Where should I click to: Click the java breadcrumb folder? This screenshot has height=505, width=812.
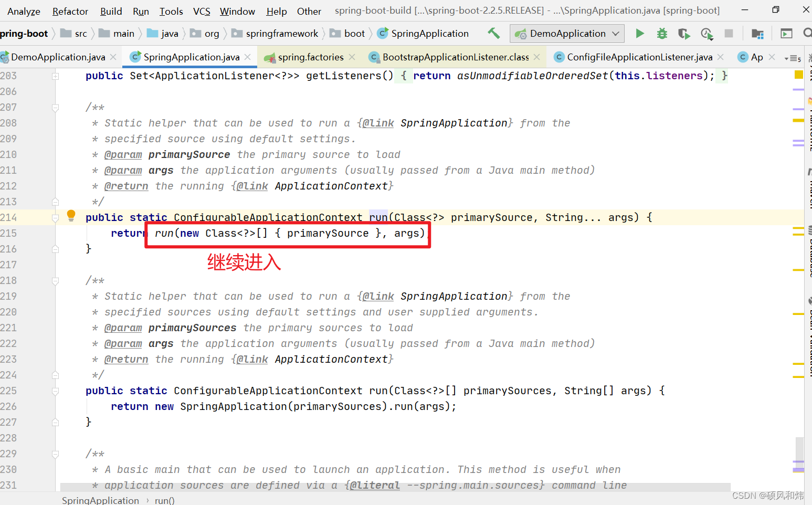click(163, 34)
